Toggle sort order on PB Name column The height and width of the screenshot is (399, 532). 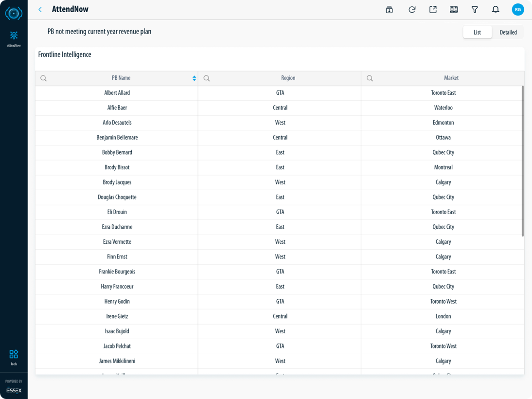pos(194,78)
